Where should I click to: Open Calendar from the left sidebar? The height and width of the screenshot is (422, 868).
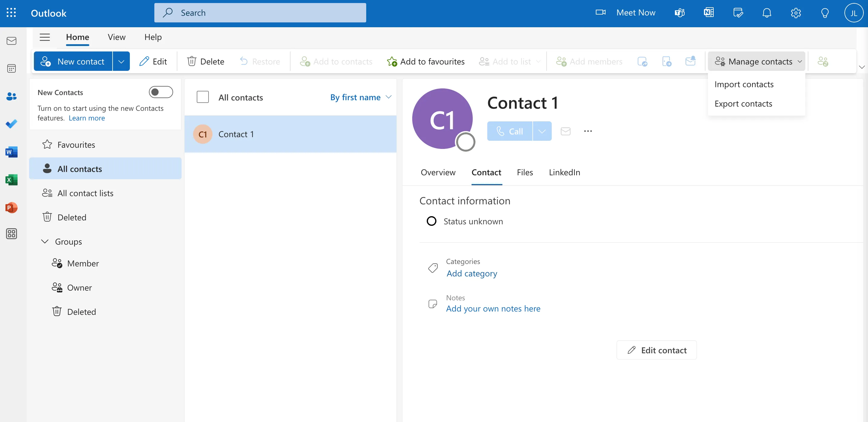coord(12,68)
